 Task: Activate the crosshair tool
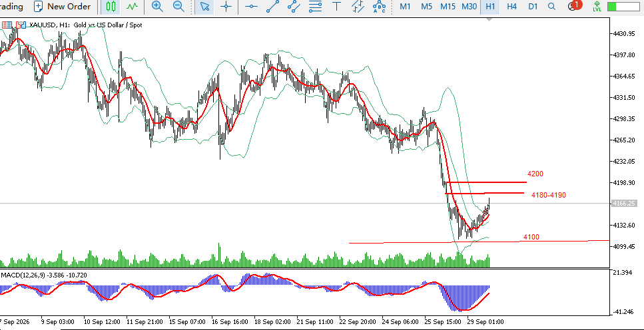[x=226, y=7]
